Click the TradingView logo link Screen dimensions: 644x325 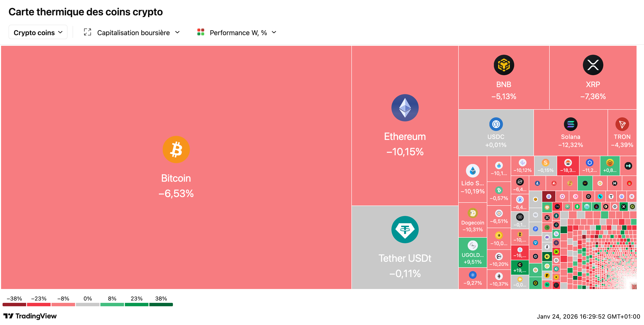(30, 316)
